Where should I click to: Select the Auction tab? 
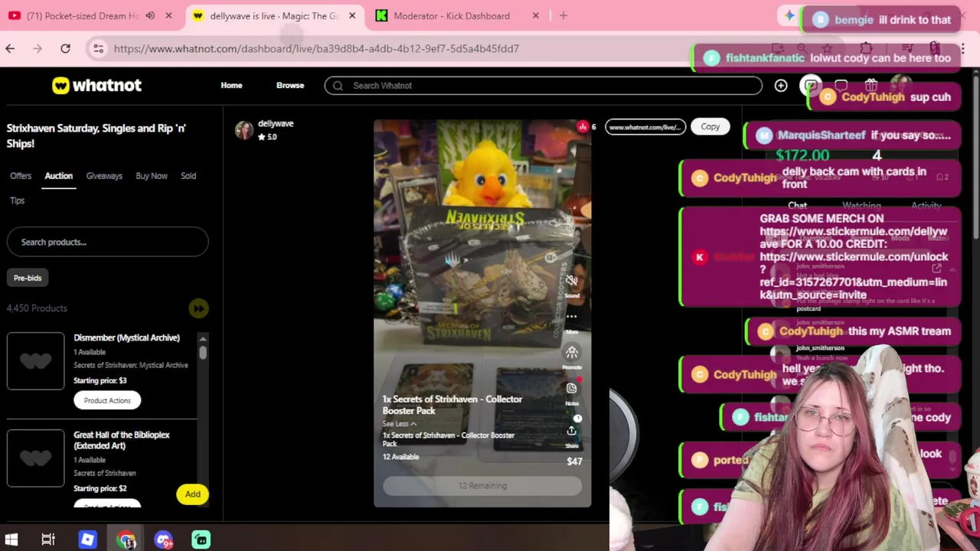click(58, 176)
